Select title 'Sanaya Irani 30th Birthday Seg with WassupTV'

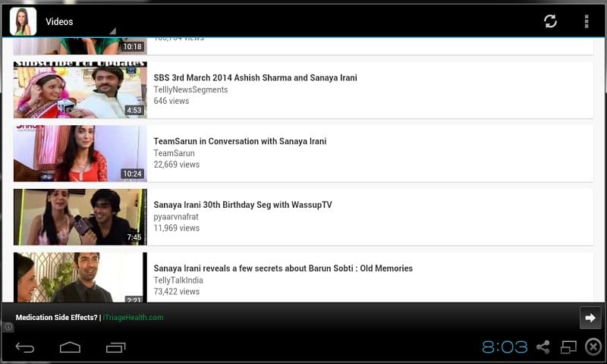(243, 205)
